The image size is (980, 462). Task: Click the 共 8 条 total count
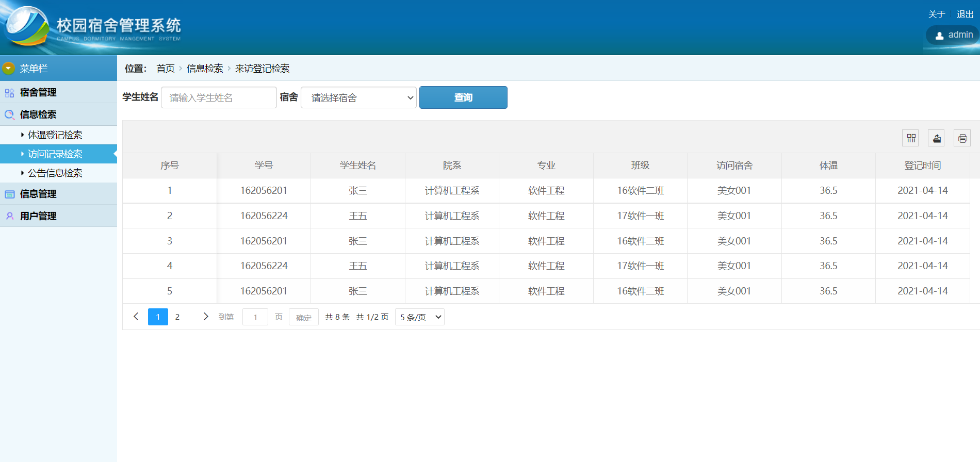[337, 317]
